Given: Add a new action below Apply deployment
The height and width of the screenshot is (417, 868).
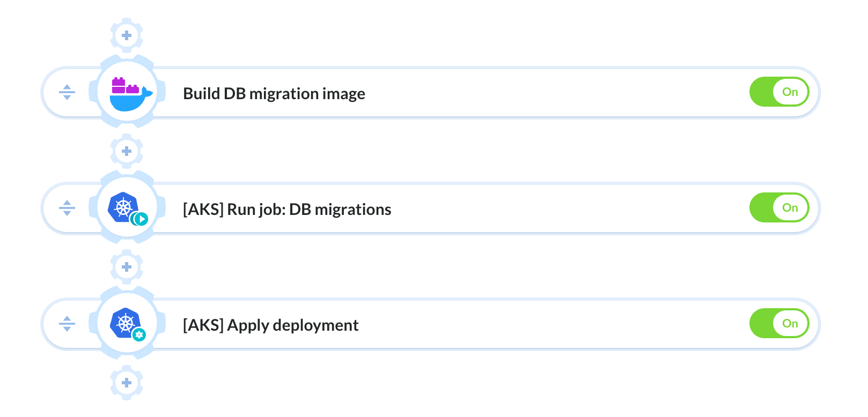Looking at the screenshot, I should (127, 383).
